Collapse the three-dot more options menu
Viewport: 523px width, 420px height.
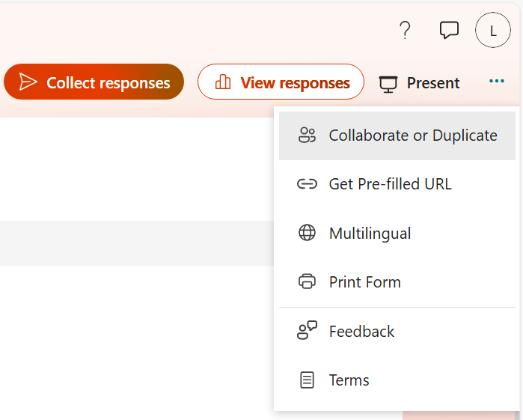click(x=497, y=82)
